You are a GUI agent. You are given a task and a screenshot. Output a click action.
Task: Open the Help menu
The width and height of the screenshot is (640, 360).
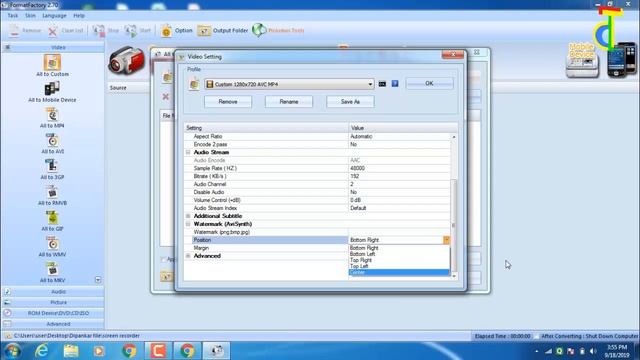point(79,16)
